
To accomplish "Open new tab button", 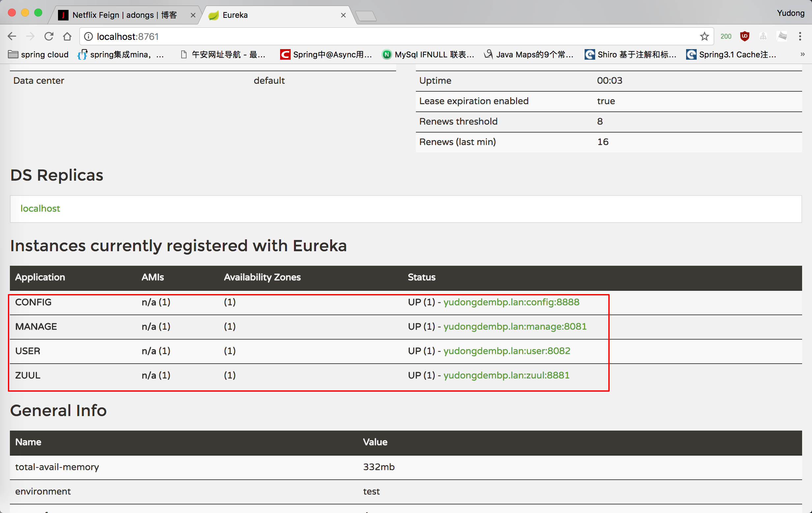I will click(366, 16).
